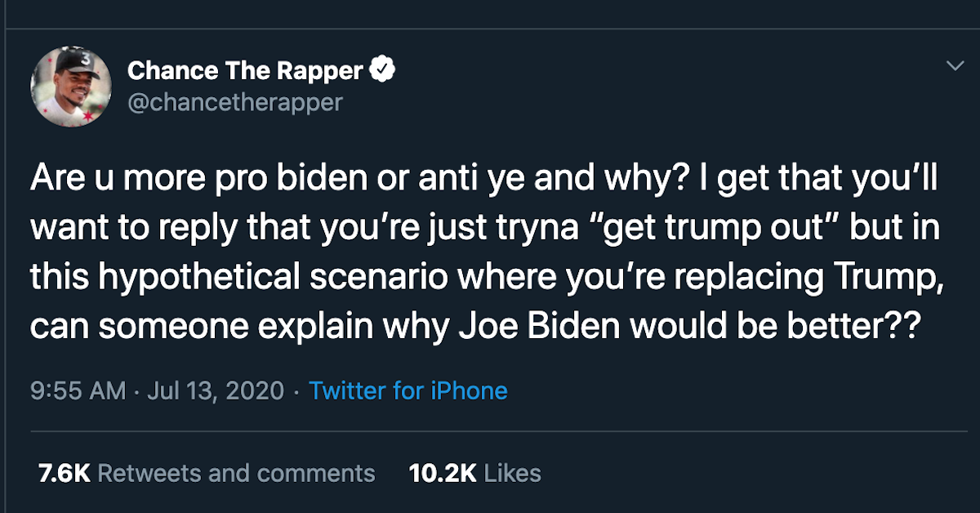Screen dimensions: 980x513
Task: Open the Retweets and comments list
Action: click(x=237, y=472)
